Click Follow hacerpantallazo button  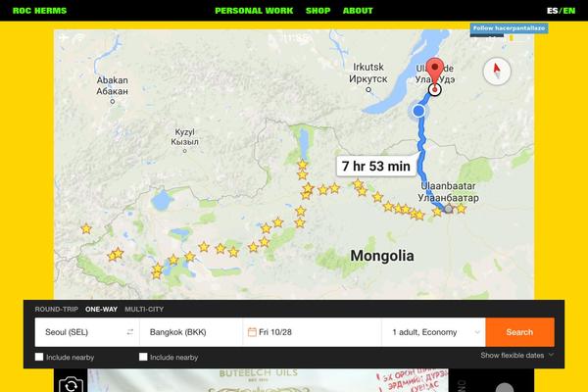(509, 28)
